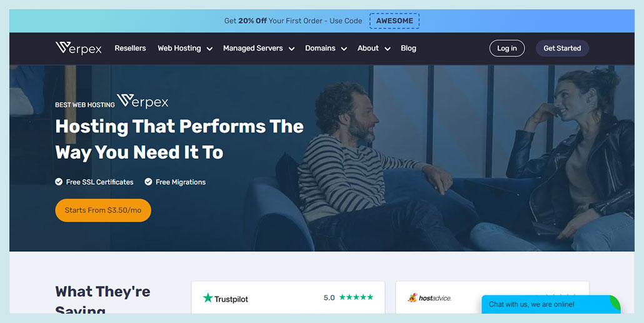Click the BEST WEB HOSTING label
This screenshot has height=323, width=644.
pyautogui.click(x=85, y=105)
